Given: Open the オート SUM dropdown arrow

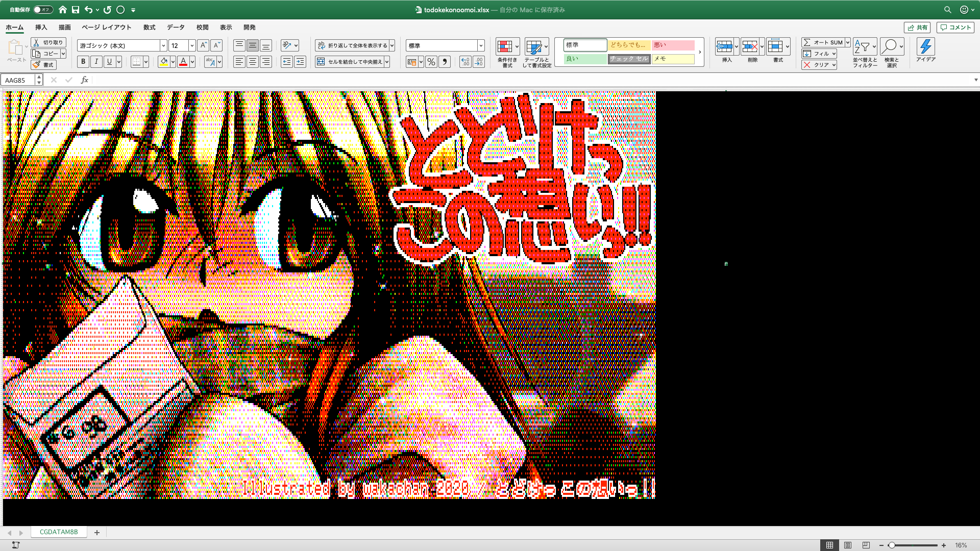Looking at the screenshot, I should click(847, 42).
